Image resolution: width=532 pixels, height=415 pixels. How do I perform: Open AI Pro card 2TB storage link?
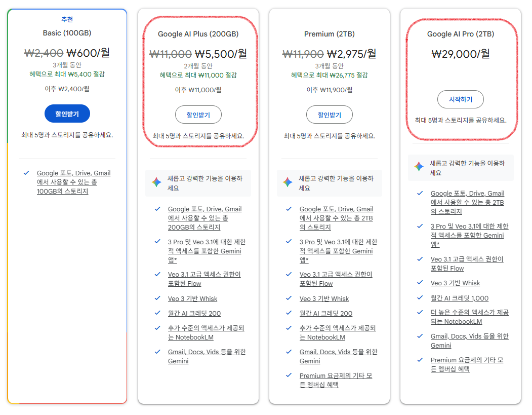click(468, 202)
